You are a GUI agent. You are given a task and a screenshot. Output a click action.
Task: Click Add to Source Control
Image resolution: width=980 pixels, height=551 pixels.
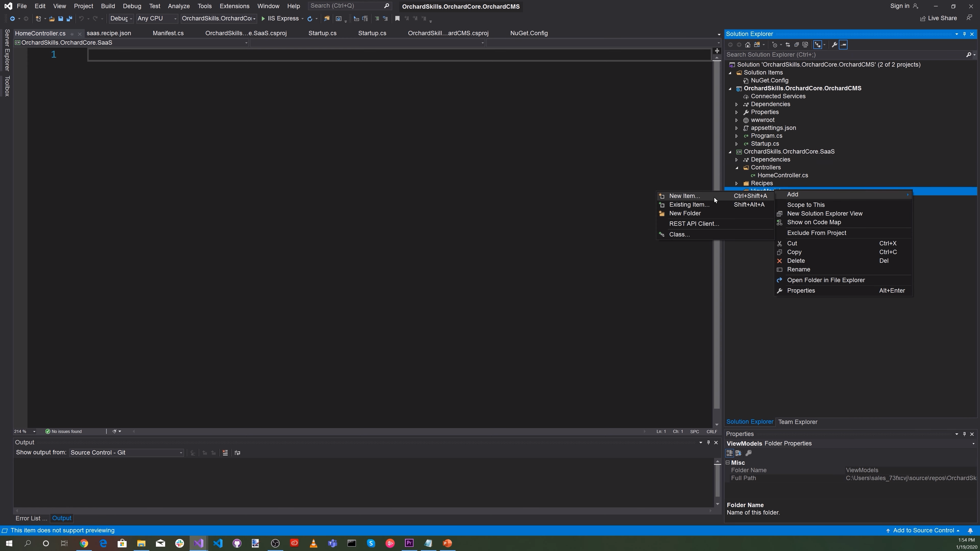pyautogui.click(x=923, y=531)
